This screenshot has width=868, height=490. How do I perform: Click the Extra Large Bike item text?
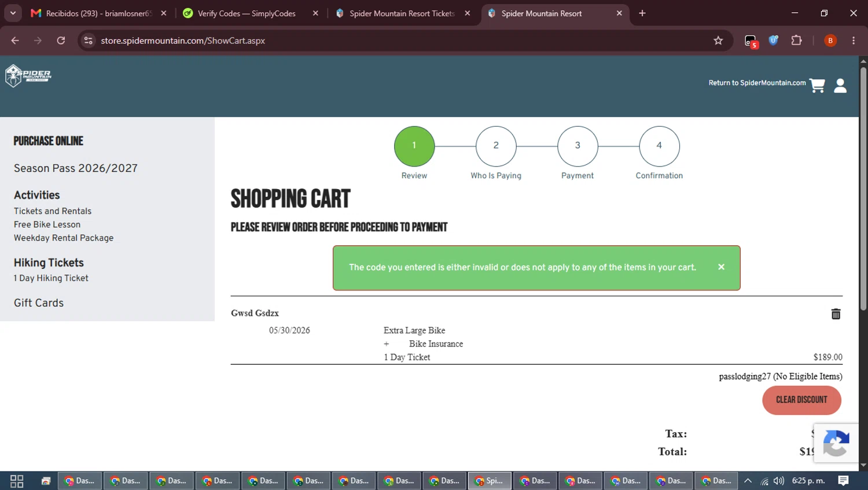point(414,330)
